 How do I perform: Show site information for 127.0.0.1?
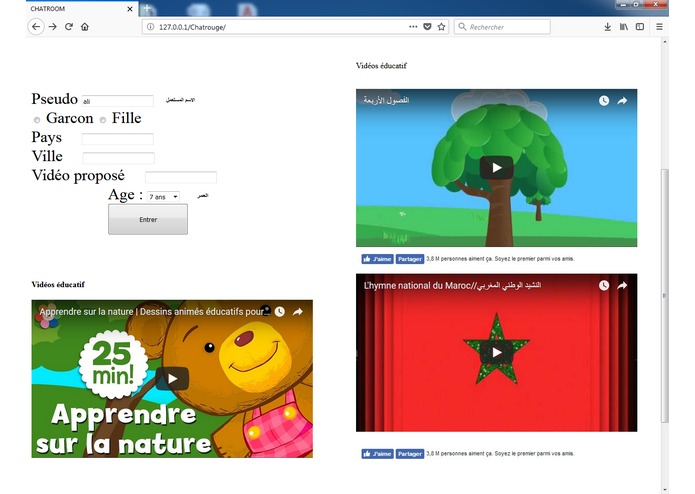(x=150, y=27)
